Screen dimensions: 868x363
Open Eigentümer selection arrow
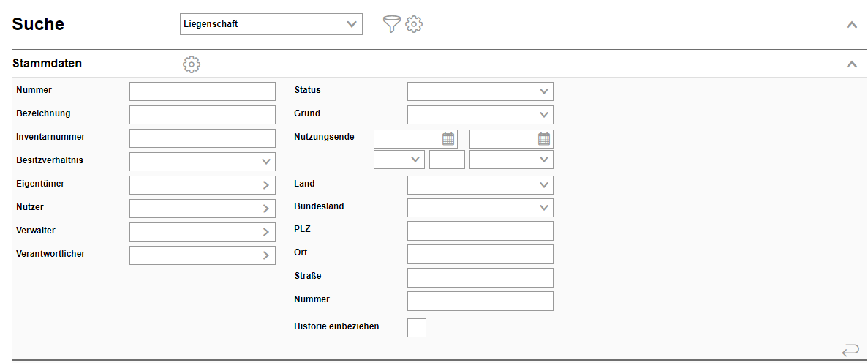[x=265, y=185]
